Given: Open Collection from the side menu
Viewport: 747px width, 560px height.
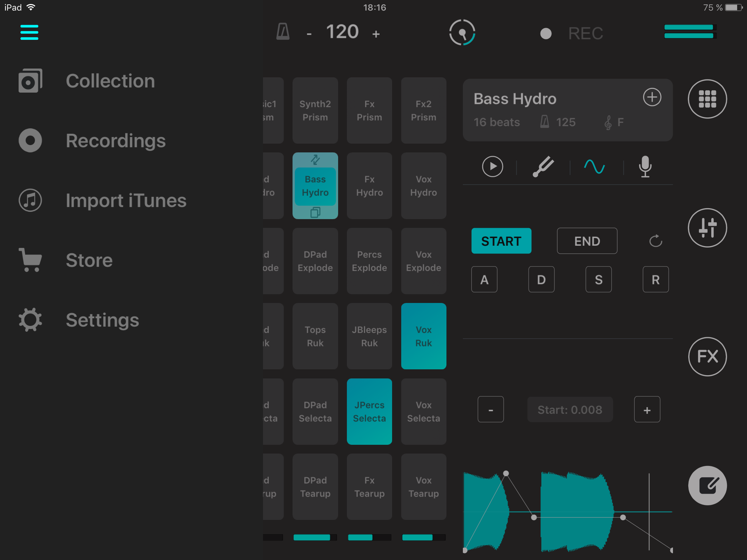Looking at the screenshot, I should [x=110, y=81].
